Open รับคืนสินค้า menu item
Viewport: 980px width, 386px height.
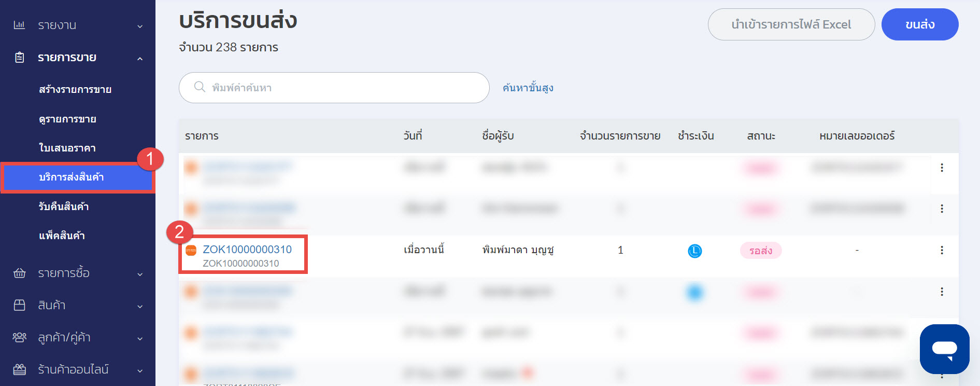(x=64, y=206)
